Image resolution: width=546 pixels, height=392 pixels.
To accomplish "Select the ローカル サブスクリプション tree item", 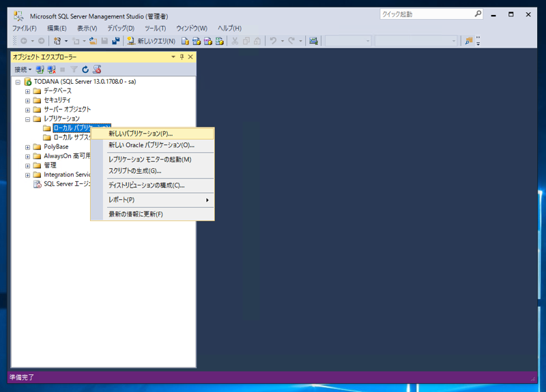I will tap(72, 138).
